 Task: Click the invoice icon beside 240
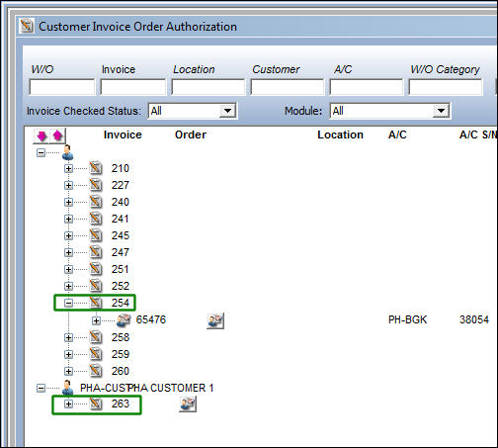click(96, 202)
